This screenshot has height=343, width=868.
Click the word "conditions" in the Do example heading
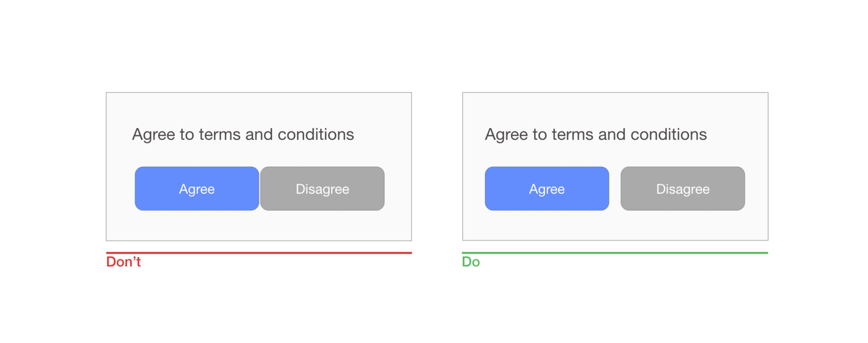coord(668,135)
